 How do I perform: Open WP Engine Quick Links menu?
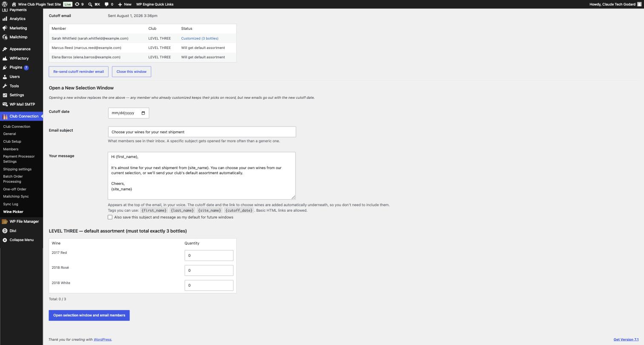(x=155, y=4)
